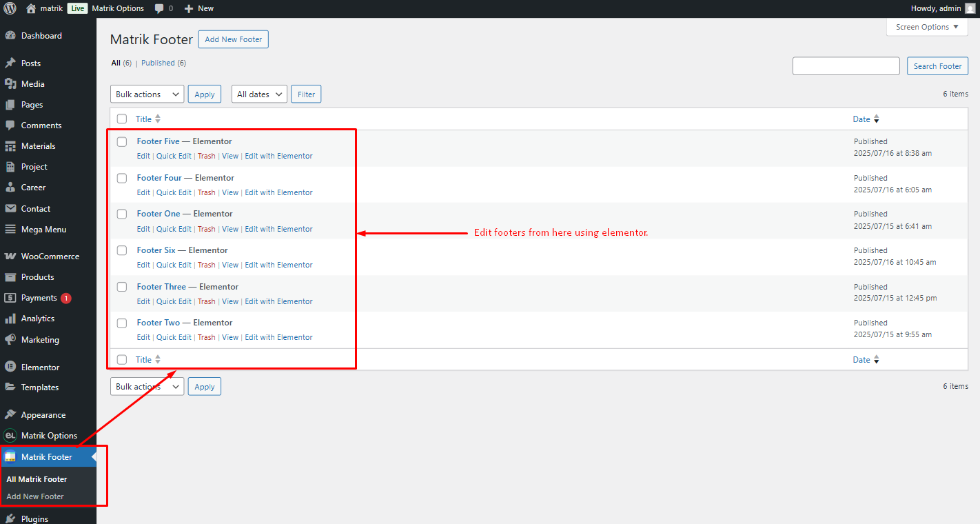
Task: Check the Footer Five row checkbox
Action: point(122,141)
